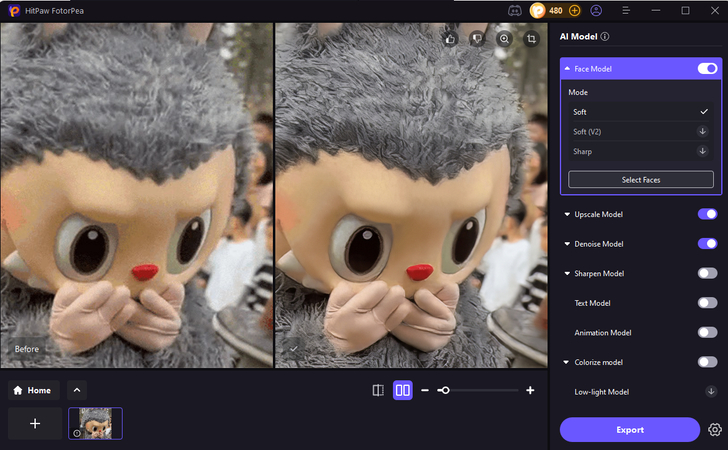
Task: Zoom out with the minus icon
Action: (x=425, y=391)
